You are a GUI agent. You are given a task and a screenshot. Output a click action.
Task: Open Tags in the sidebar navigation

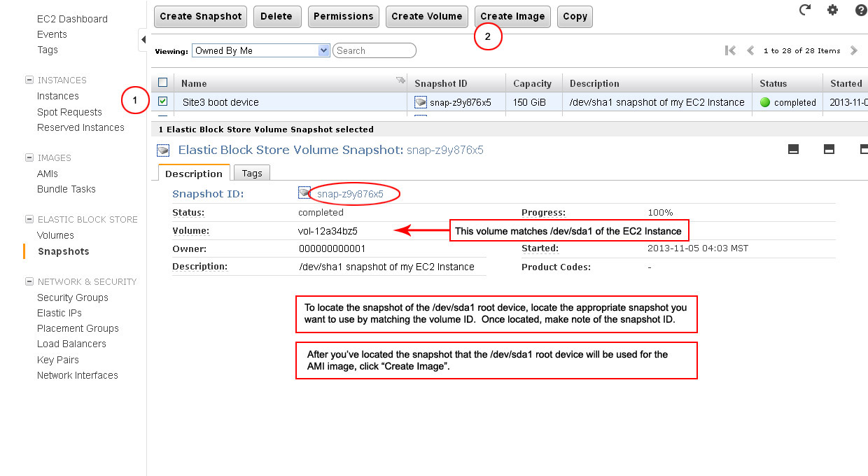(x=48, y=50)
